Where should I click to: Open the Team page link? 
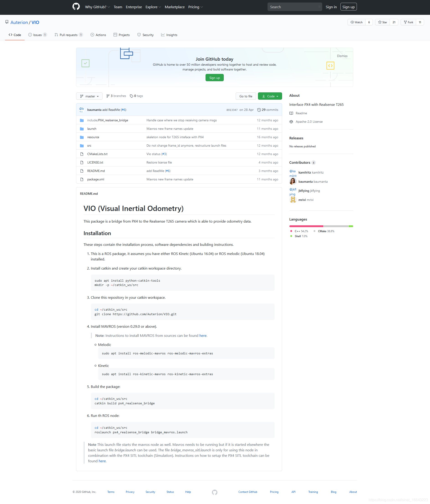[118, 7]
